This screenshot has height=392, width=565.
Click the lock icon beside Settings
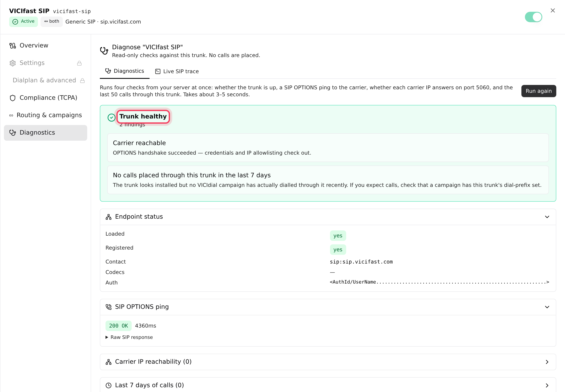pos(79,63)
